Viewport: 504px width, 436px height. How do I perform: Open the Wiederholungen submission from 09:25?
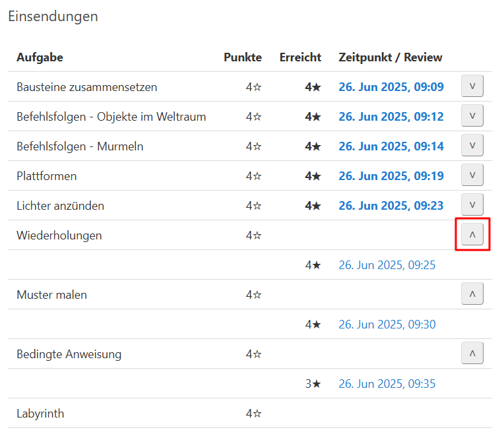coord(387,265)
